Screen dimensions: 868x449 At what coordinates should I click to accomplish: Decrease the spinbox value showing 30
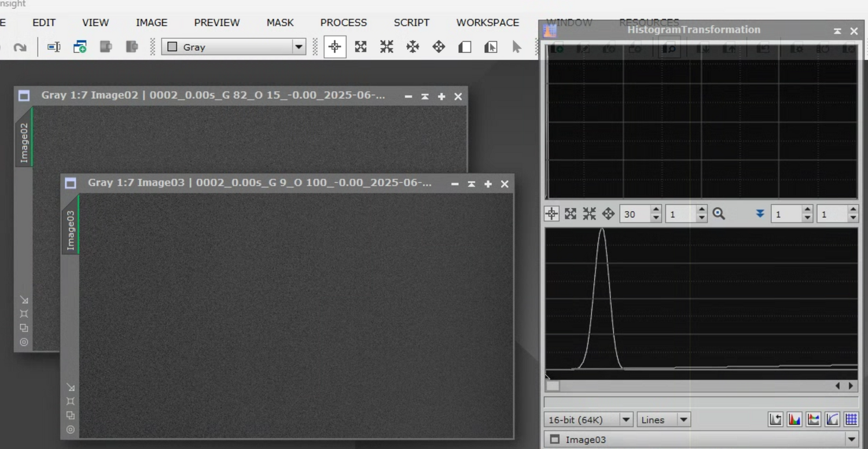point(656,218)
